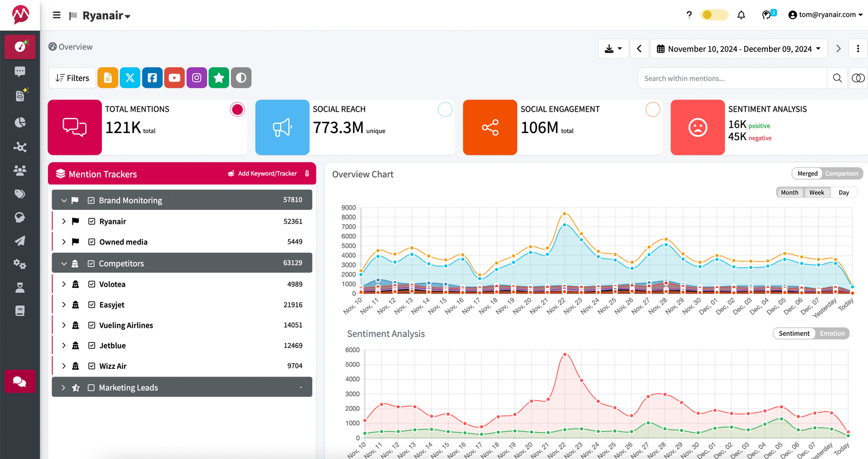The image size is (868, 459).
Task: Expand the Jetblue tracker row
Action: click(x=64, y=346)
